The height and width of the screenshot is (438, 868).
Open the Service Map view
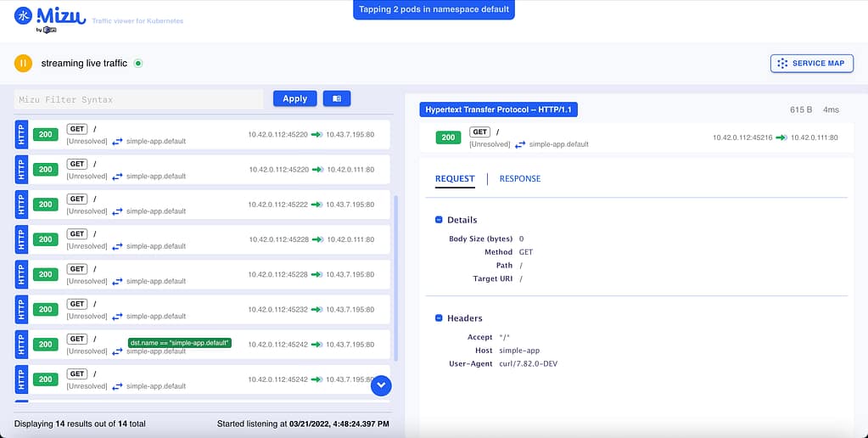811,64
